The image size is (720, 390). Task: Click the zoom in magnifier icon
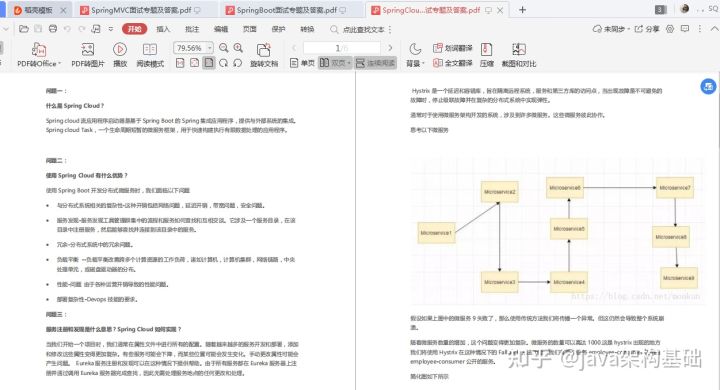tap(238, 48)
